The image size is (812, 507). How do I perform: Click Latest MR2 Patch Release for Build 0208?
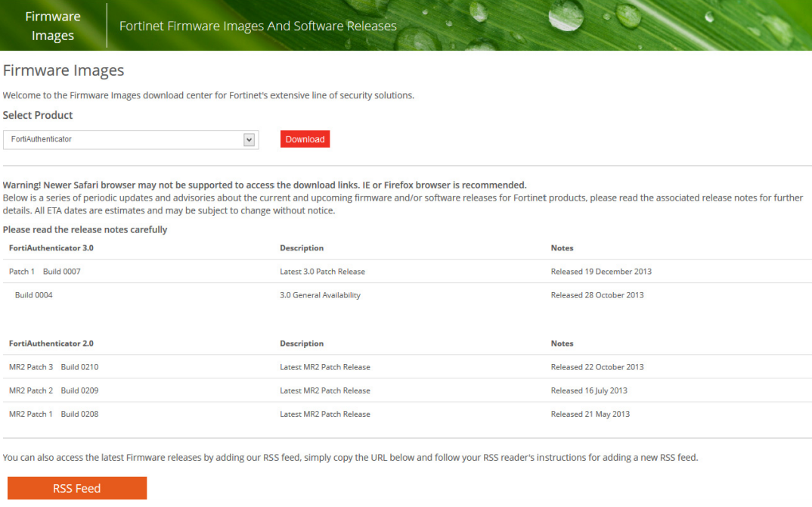click(325, 414)
